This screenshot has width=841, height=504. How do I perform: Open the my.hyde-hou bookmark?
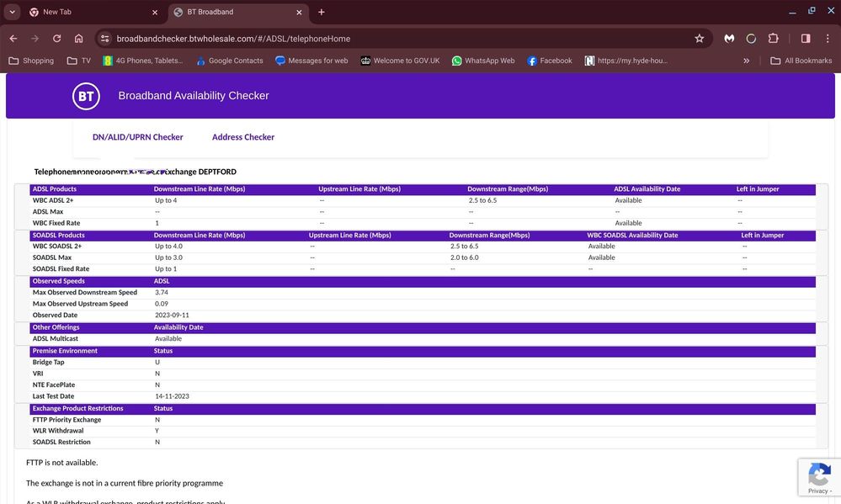(626, 61)
